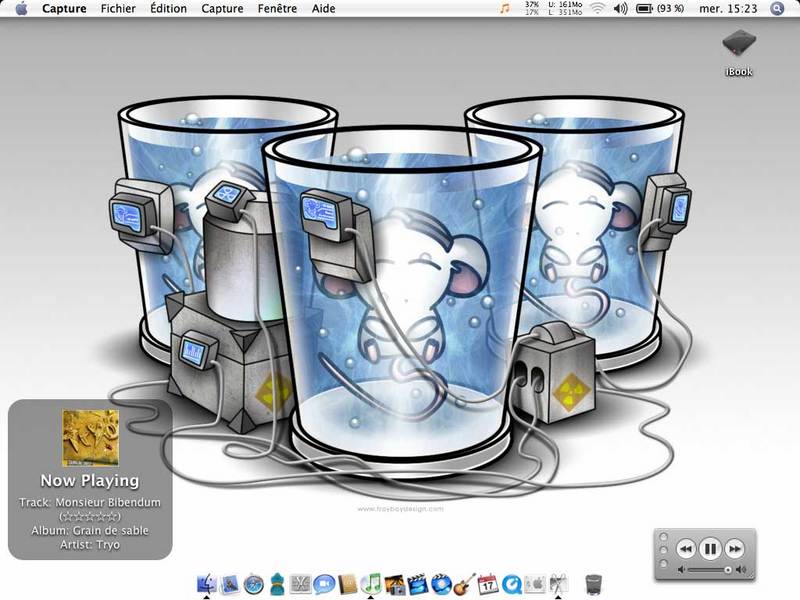Click the 37% CPU usage meter

coord(532,8)
